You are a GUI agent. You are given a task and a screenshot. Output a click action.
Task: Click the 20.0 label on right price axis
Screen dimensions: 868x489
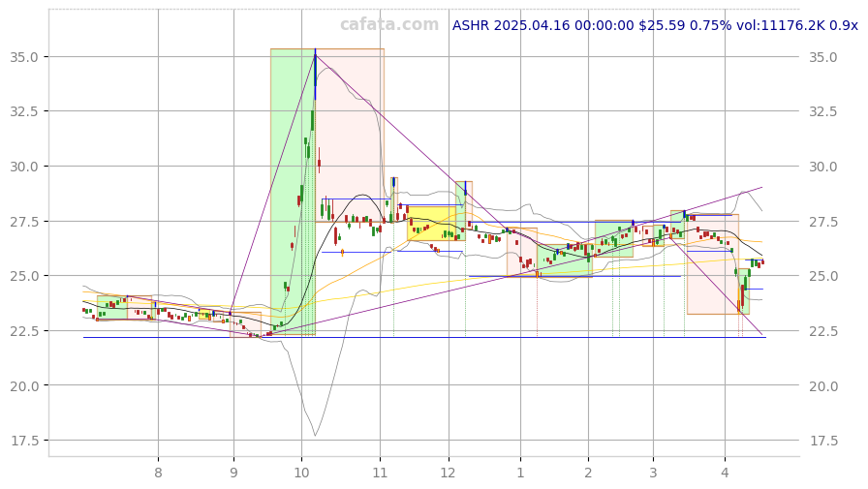point(823,386)
